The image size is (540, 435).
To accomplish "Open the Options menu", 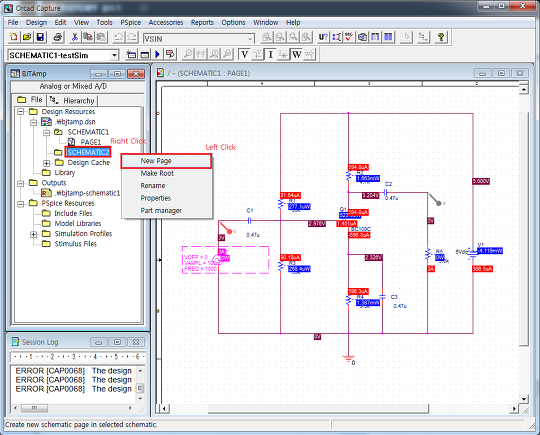I will (233, 22).
